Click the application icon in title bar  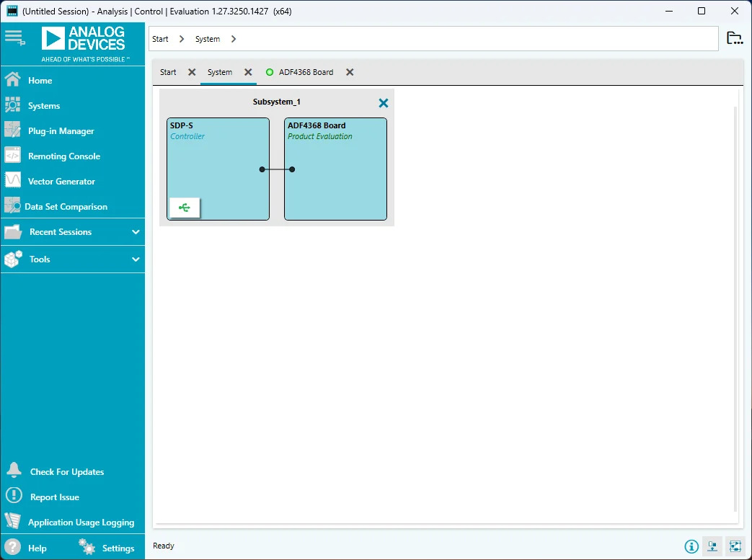coord(12,11)
